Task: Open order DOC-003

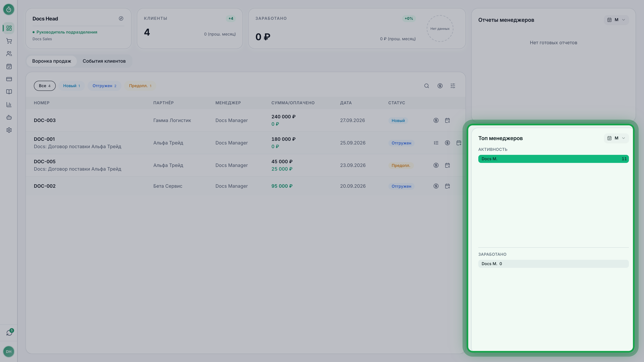Action: [x=45, y=120]
